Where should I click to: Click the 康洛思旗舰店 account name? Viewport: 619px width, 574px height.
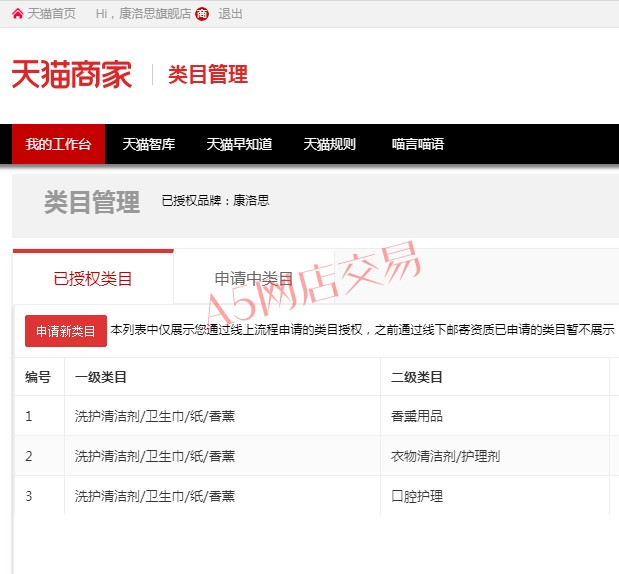[155, 14]
